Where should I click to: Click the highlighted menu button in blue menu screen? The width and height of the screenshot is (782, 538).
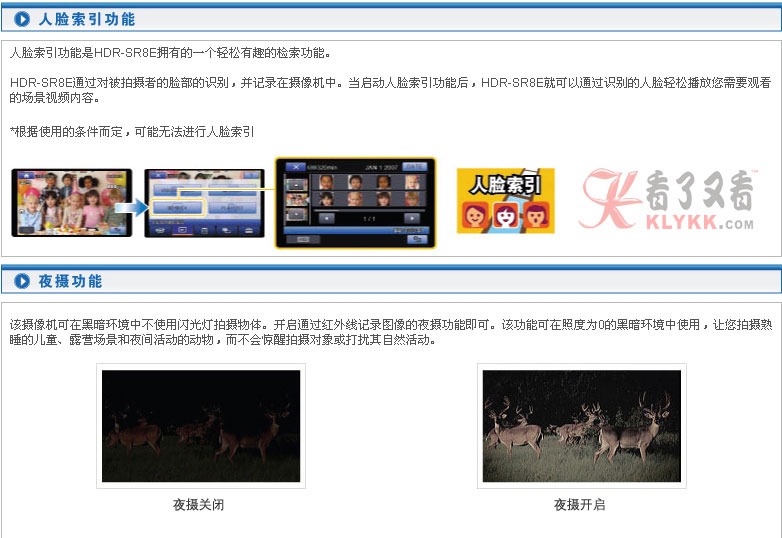pos(178,208)
